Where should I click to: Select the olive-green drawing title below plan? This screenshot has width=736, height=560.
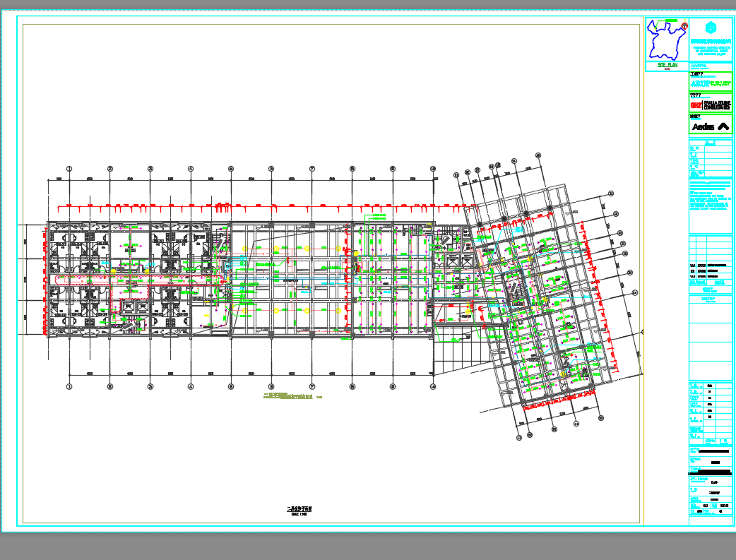(292, 396)
